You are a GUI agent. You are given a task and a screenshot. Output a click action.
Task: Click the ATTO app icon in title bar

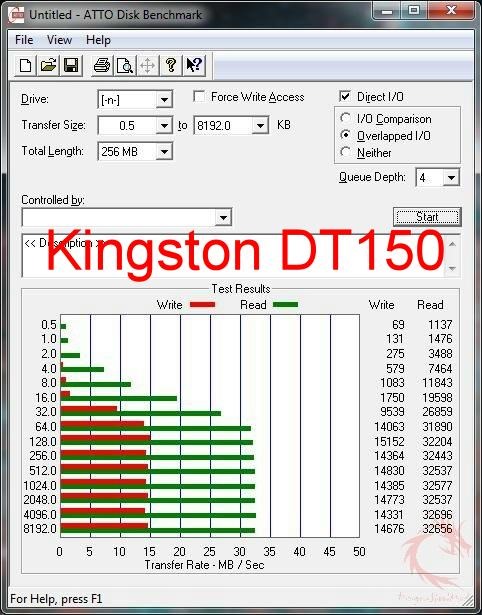pos(16,15)
